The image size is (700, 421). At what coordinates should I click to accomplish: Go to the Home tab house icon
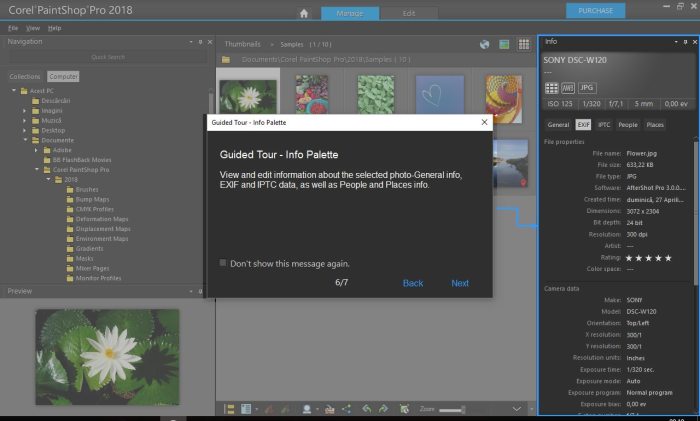point(304,13)
